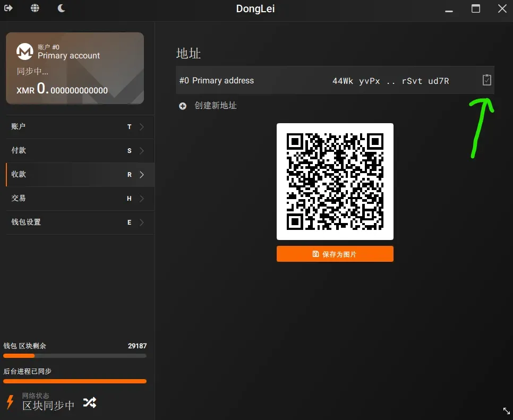Click the resize grip icon at window corner
Viewport: 513px width, 420px height.
point(507,411)
